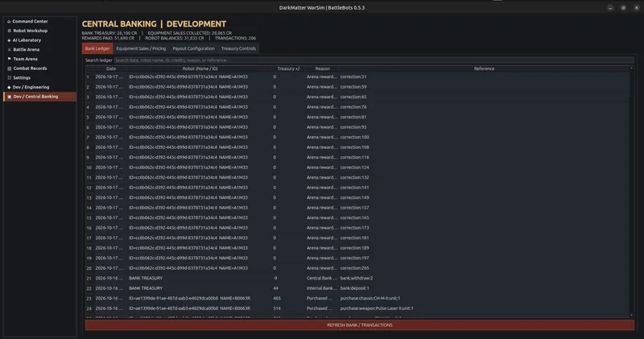Select reference cell correction:59

(x=353, y=87)
